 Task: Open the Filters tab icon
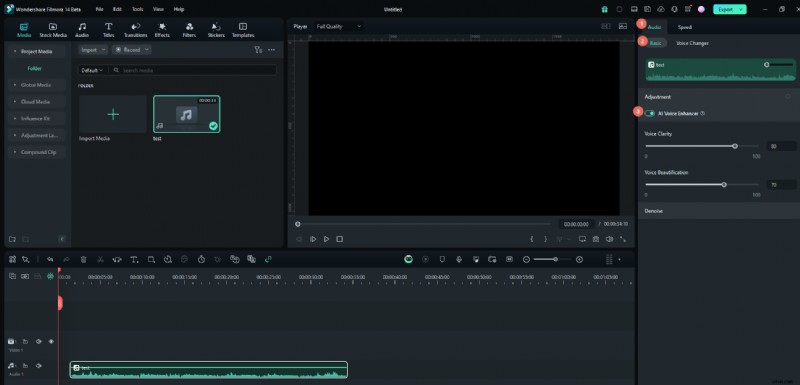point(189,27)
